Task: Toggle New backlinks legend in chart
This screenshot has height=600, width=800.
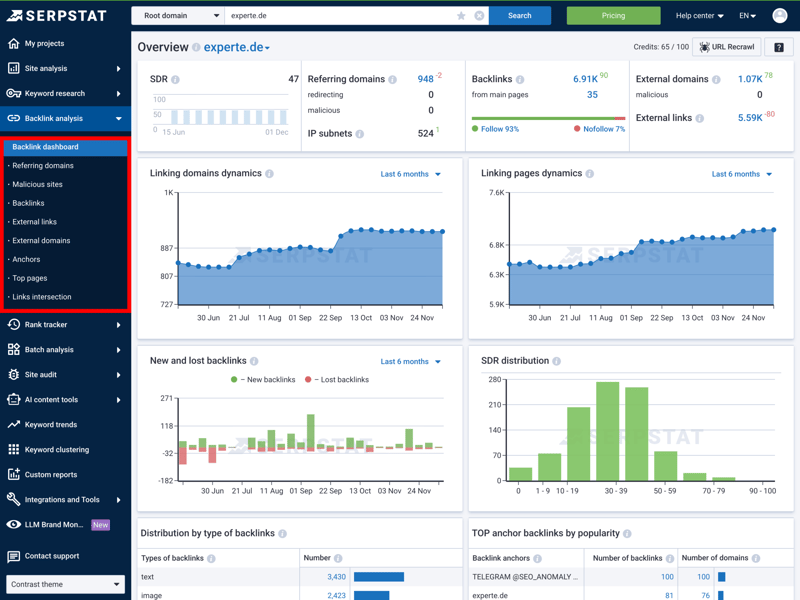Action: point(264,380)
